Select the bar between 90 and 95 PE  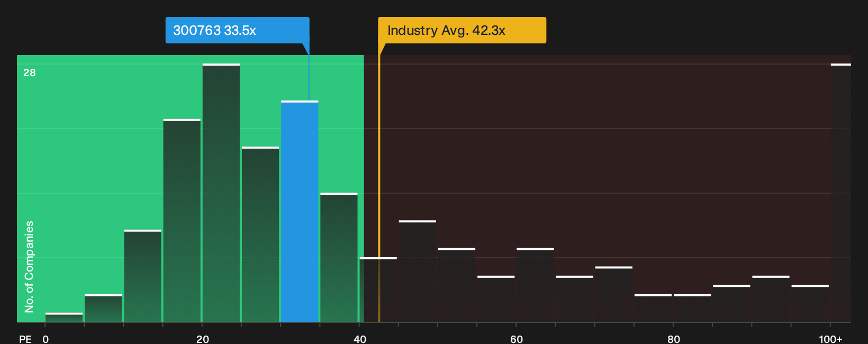[771, 299]
